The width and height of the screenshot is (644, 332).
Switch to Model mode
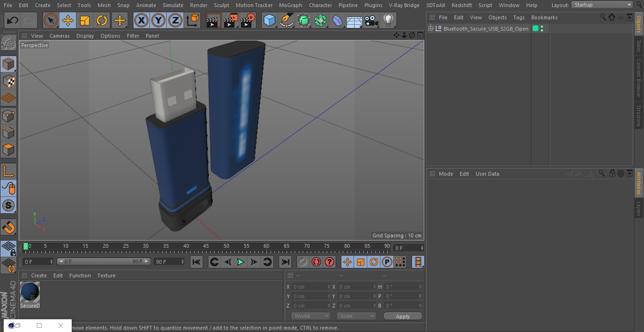[8, 64]
